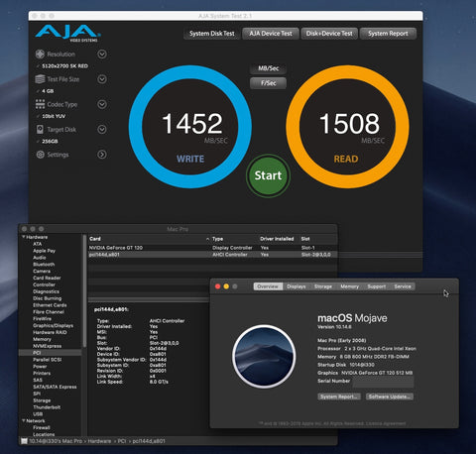Image resolution: width=476 pixels, height=454 pixels.
Task: Select Diagnostics in the hardware list
Action: (x=46, y=291)
